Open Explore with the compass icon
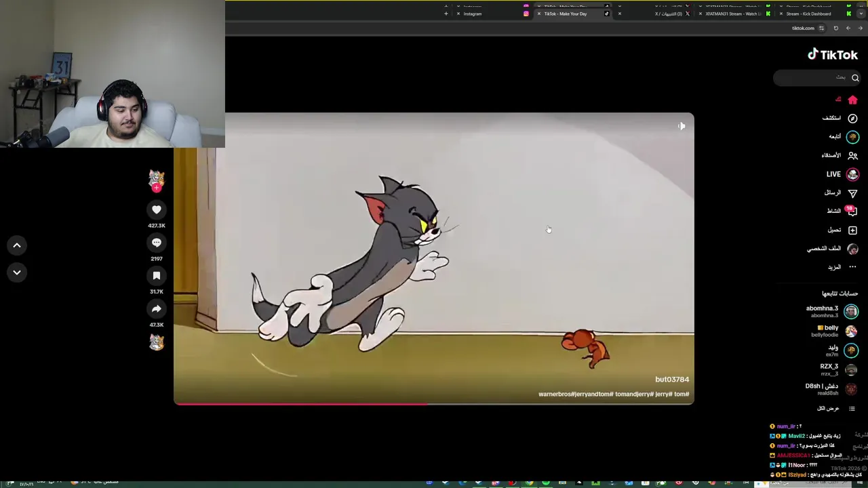Screen dimensions: 868x488 point(852,118)
